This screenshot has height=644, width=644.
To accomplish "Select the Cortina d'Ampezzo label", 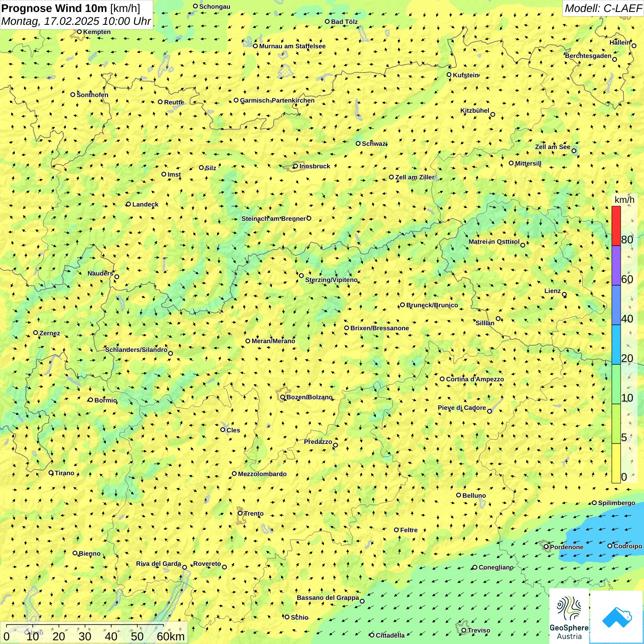I will 475,379.
